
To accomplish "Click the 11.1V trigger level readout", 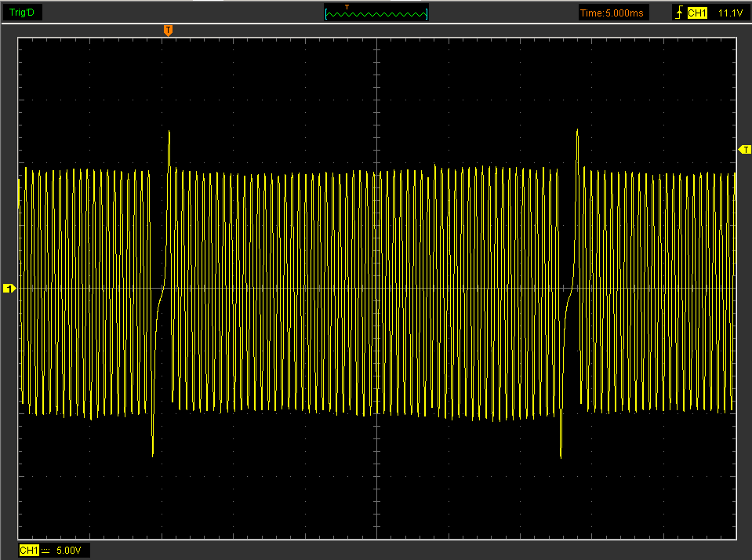I will click(x=729, y=13).
